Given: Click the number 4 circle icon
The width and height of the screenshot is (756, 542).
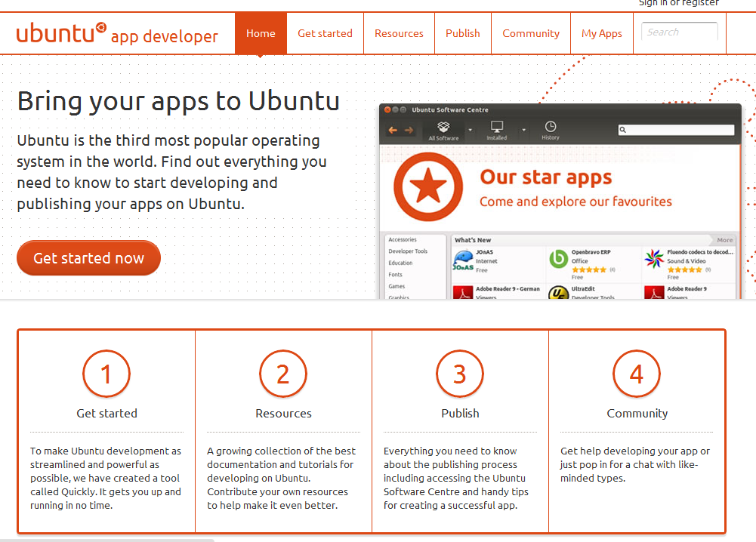Looking at the screenshot, I should 637,374.
